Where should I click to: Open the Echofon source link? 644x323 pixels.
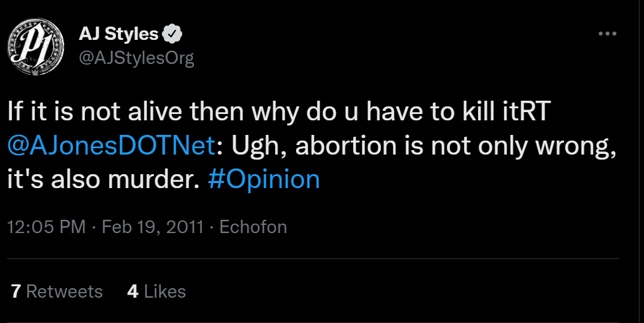253,227
